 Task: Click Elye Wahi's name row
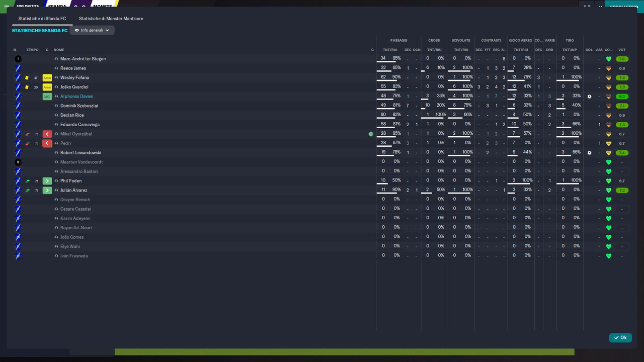click(x=70, y=247)
